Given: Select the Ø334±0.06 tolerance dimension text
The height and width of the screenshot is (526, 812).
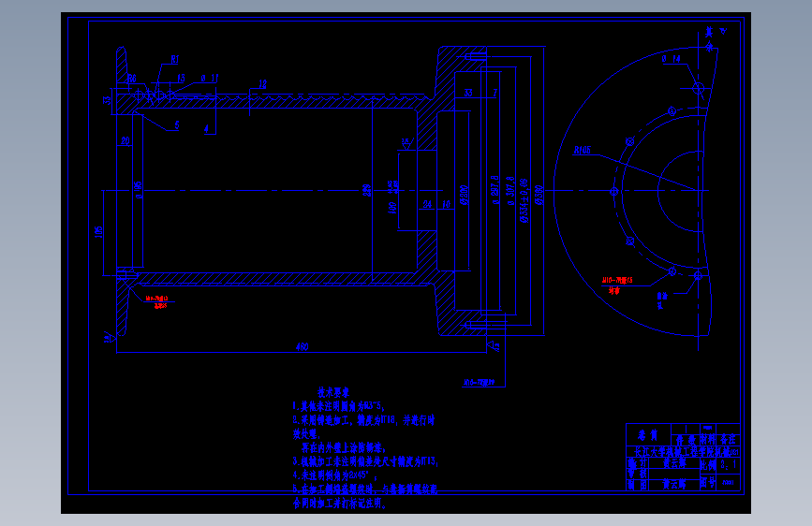Looking at the screenshot, I should pyautogui.click(x=524, y=201).
